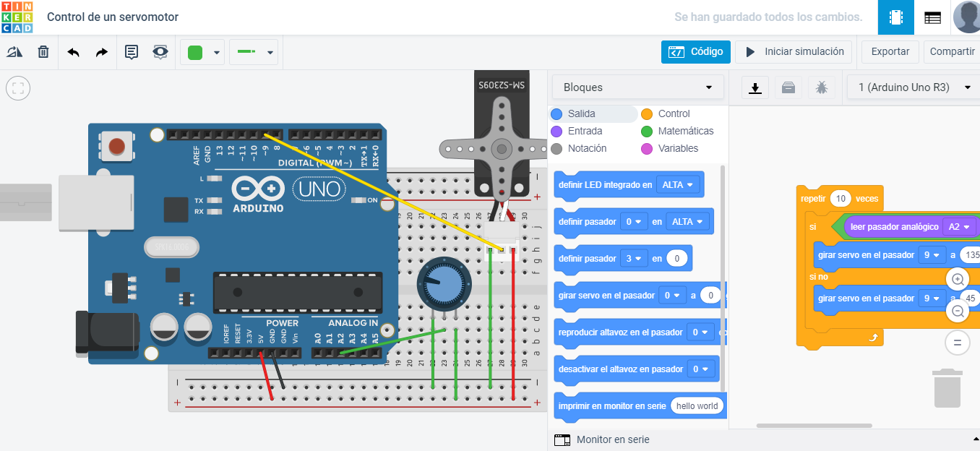Open Tinkercad home via logo
Viewport: 980px width, 451px height.
pyautogui.click(x=16, y=17)
